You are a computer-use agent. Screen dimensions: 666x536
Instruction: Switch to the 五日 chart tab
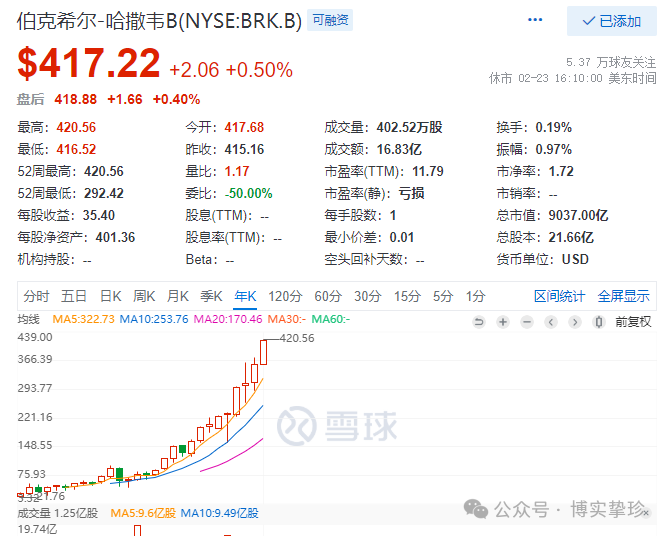[x=74, y=296]
